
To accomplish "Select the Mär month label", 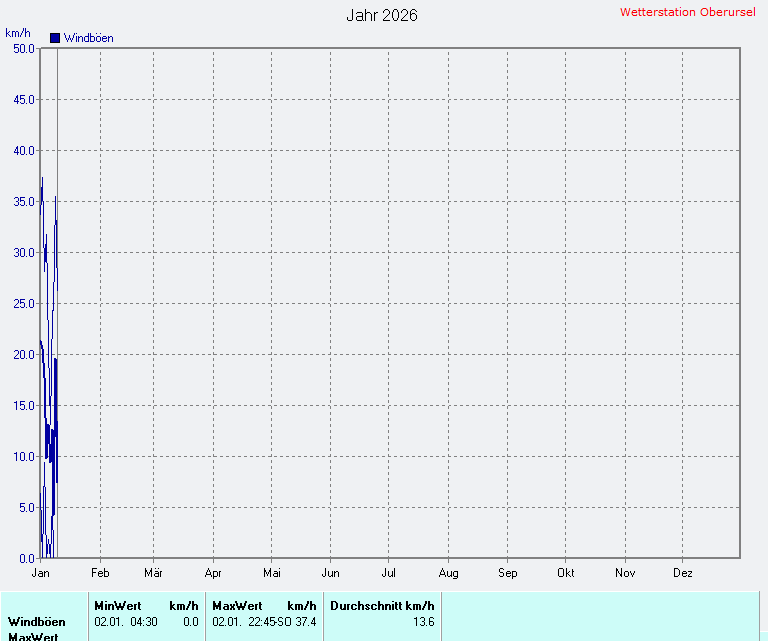I will 154,573.
